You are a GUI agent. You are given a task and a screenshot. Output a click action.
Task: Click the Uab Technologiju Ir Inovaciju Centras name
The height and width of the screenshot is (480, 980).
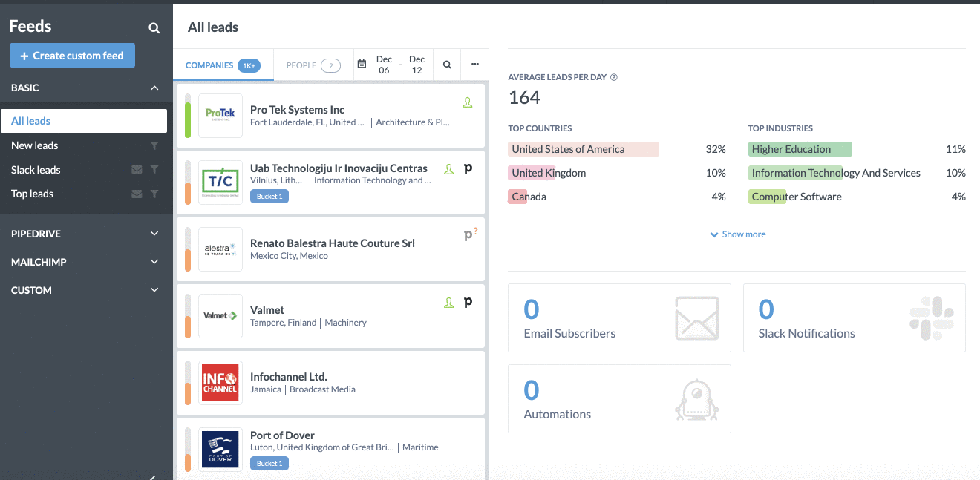[x=339, y=168]
